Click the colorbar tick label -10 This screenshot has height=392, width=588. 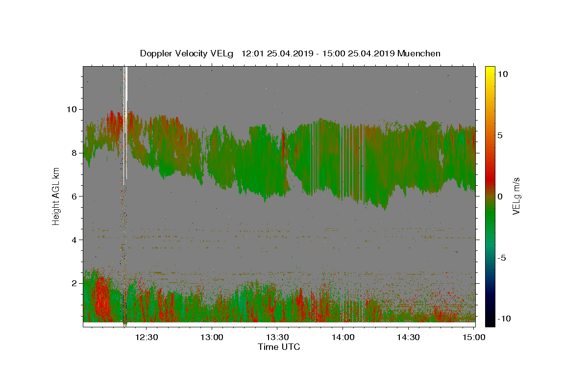click(503, 318)
